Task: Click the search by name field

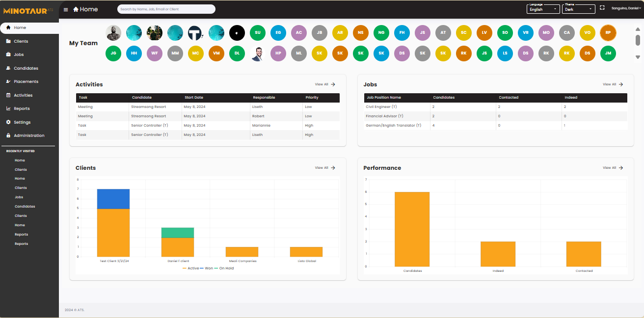Action: click(166, 9)
